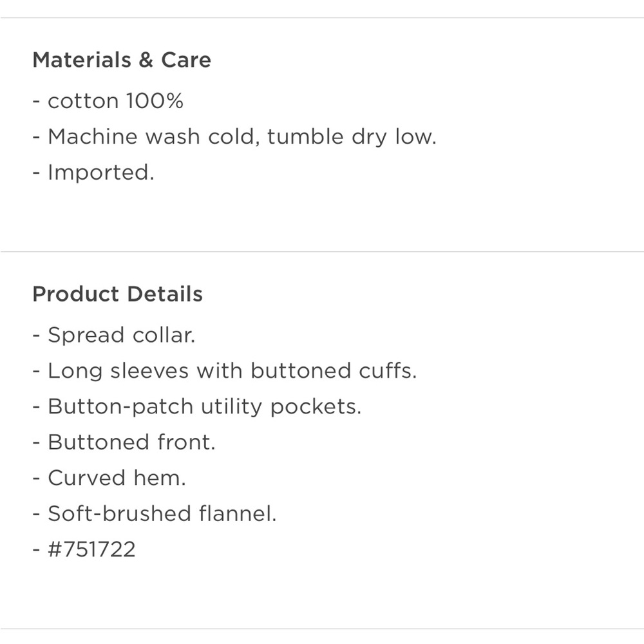This screenshot has height=644, width=644.
Task: Click the word tumble in care instructions
Action: [x=305, y=137]
